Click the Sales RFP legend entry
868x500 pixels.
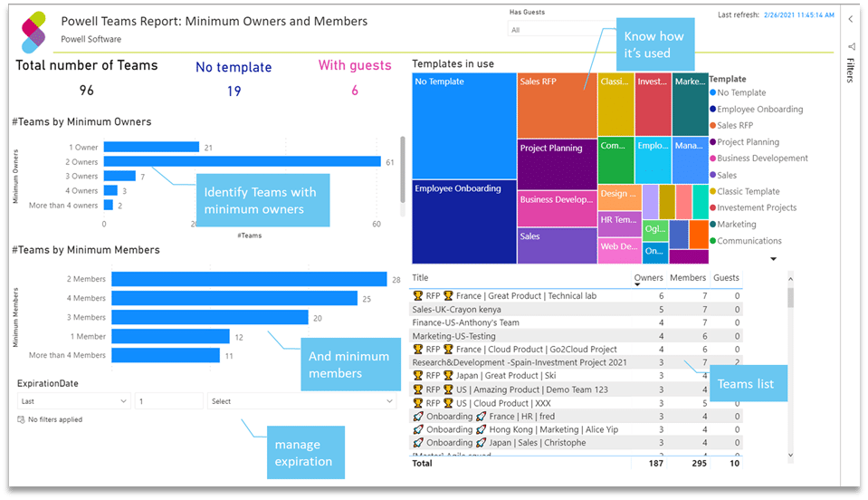(x=731, y=126)
